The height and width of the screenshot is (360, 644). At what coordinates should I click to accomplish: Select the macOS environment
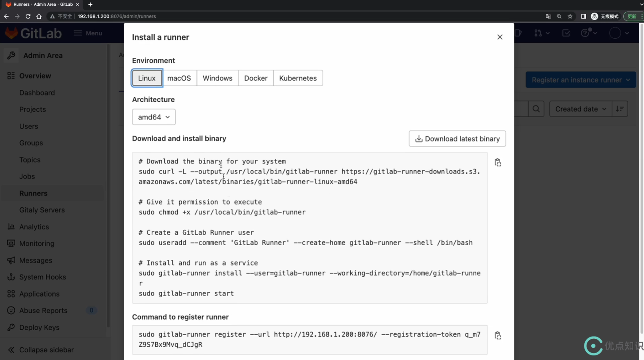179,78
